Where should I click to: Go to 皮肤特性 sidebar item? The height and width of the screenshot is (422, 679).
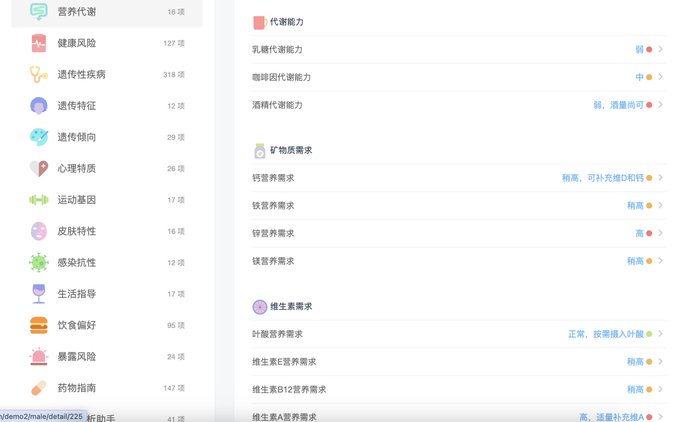[x=77, y=231]
